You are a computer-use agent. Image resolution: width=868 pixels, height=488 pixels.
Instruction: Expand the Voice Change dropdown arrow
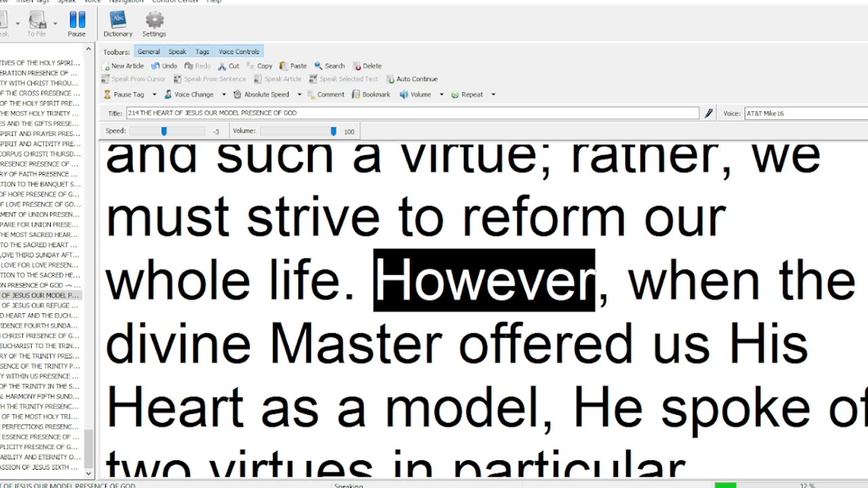[x=224, y=94]
